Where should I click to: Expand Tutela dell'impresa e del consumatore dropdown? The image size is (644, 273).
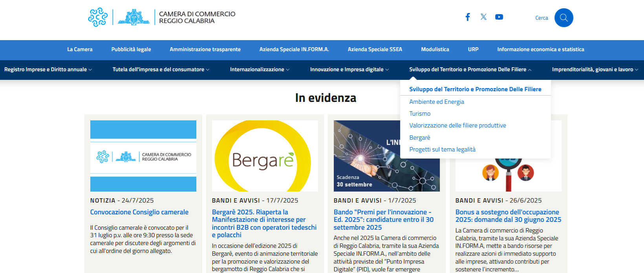coord(161,70)
